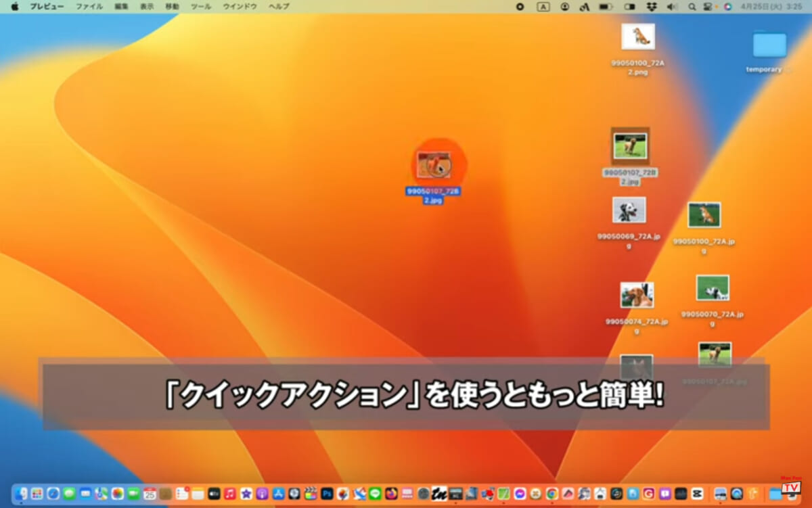Open Notes from the Dock
Screen dimensions: 812x508
click(198, 494)
